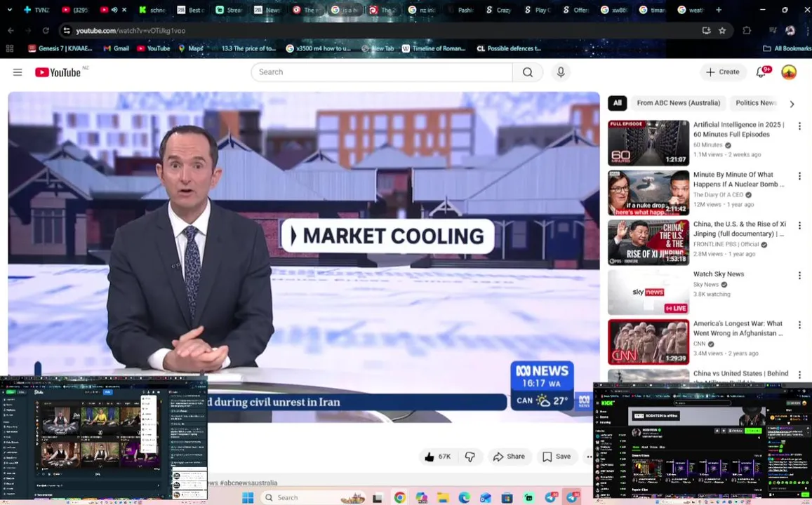812x505 pixels.
Task: Open options for Minute By Minute nuclear video
Action: [x=799, y=176]
